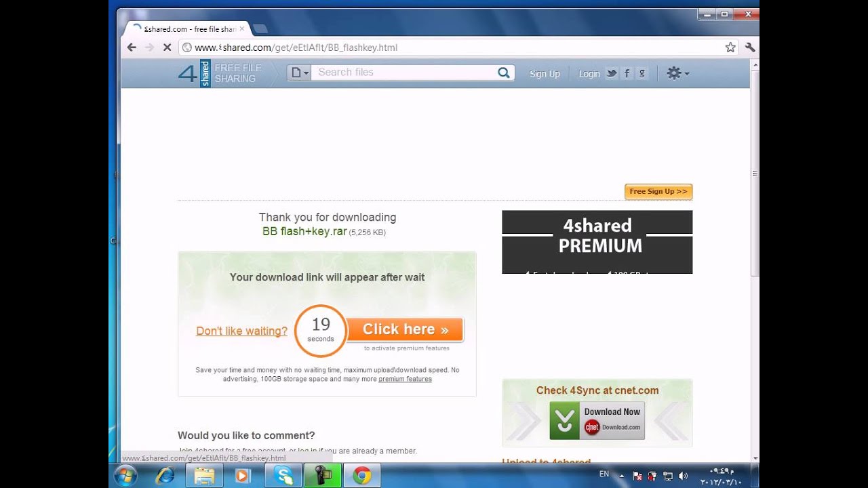Click the 'Check 4Sync at cnet.com' heading

pyautogui.click(x=597, y=390)
